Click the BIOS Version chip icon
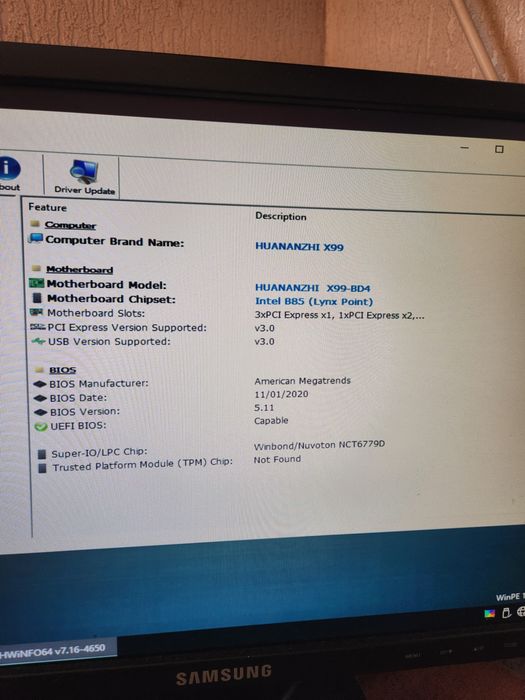 41,412
